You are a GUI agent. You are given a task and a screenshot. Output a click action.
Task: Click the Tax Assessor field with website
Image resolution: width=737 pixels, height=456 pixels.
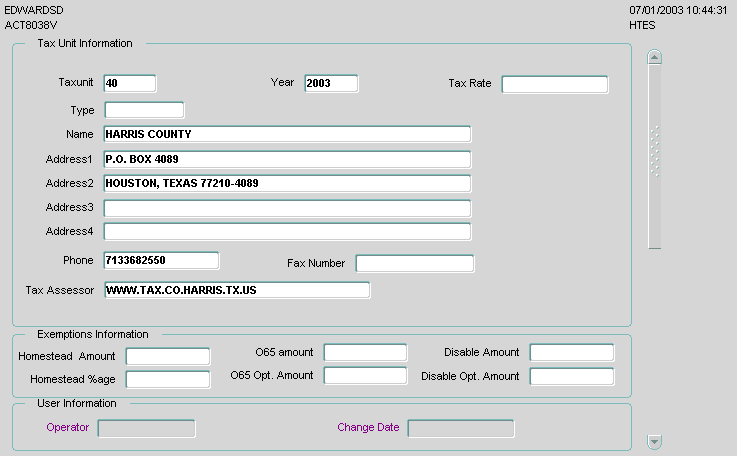(x=237, y=290)
